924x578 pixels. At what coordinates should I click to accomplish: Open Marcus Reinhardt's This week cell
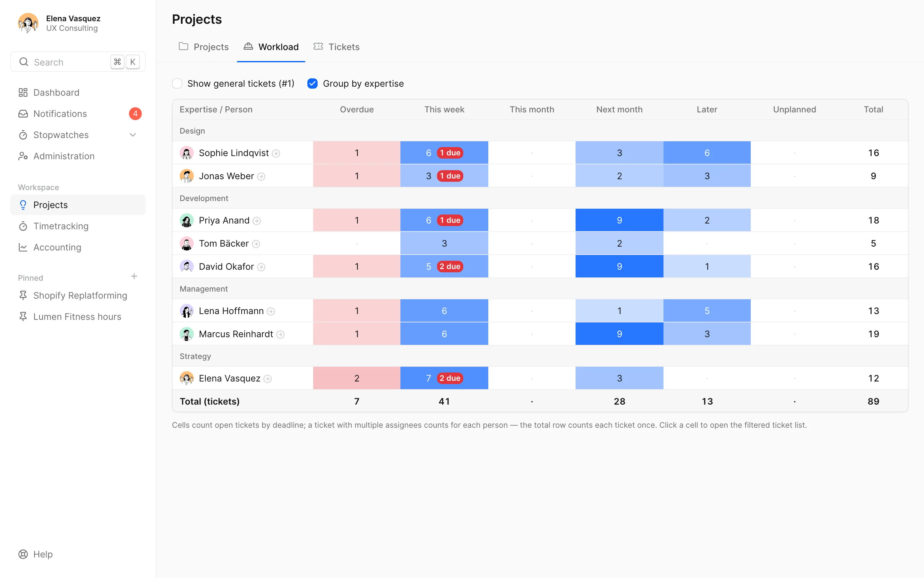(444, 334)
